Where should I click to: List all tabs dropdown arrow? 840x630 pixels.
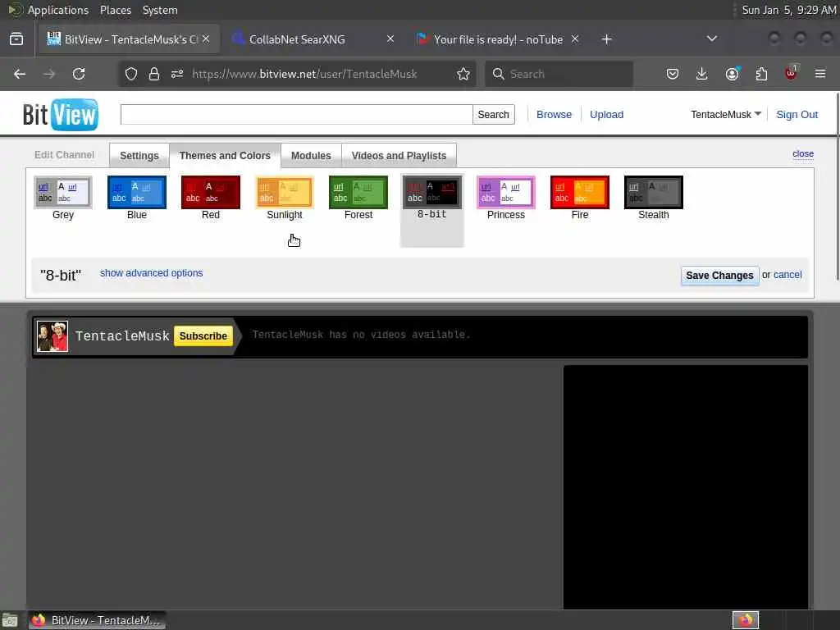[x=712, y=39]
